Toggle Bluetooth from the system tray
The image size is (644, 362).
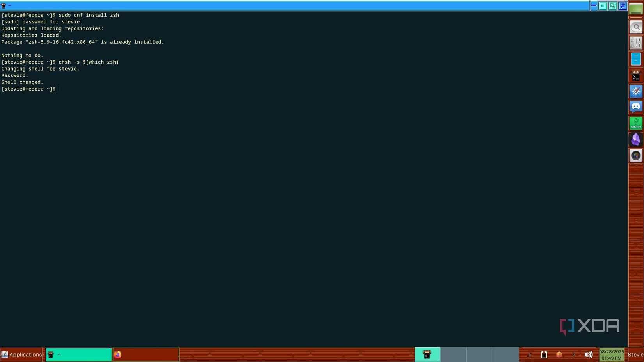point(574,355)
